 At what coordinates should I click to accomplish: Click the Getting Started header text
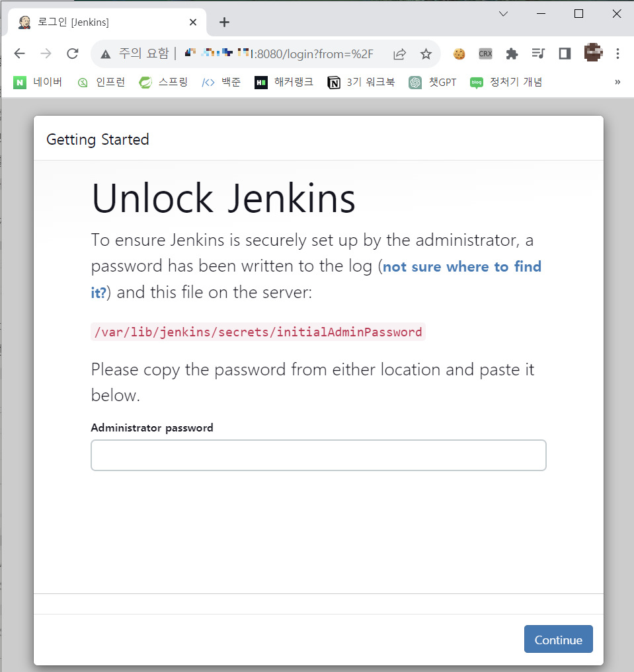coord(98,139)
